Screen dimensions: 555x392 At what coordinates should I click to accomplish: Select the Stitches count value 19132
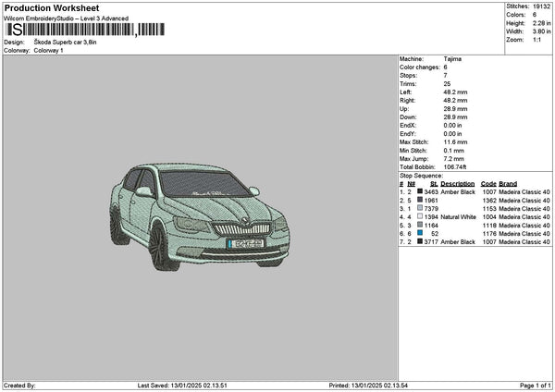(x=543, y=6)
